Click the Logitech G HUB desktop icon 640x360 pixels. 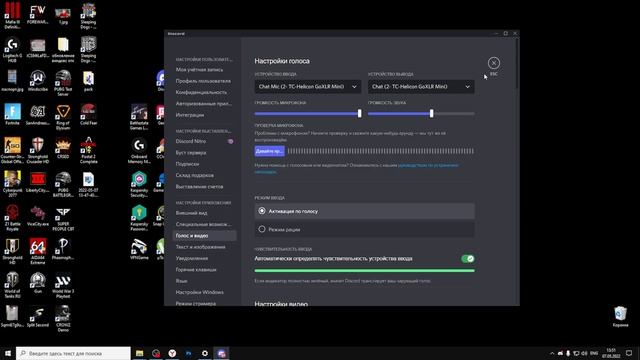coord(12,50)
